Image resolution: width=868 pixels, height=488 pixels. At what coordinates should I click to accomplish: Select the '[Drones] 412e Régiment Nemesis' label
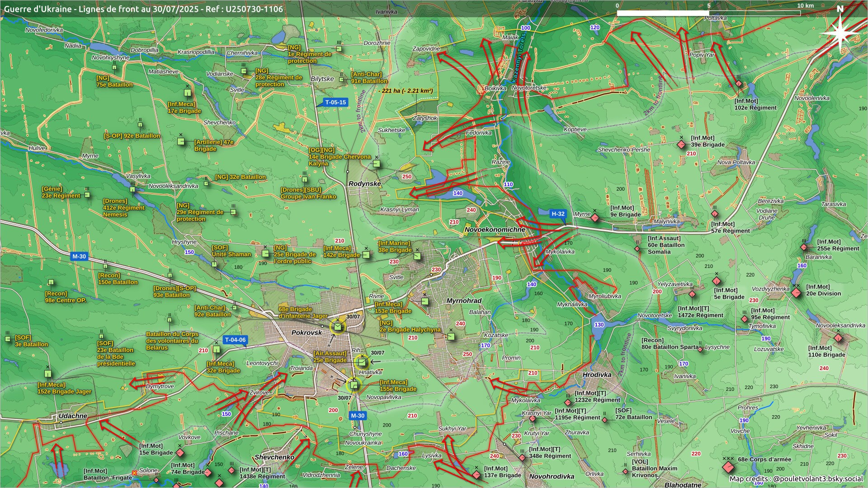pos(124,208)
